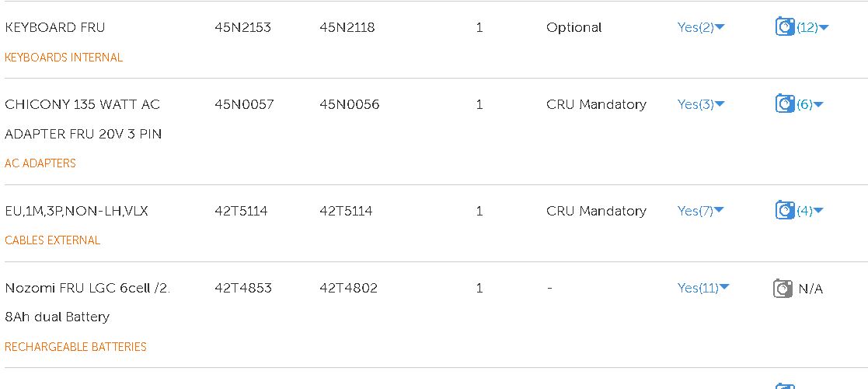Click grey camera icon for Nozomi battery
The image size is (868, 389).
point(783,289)
